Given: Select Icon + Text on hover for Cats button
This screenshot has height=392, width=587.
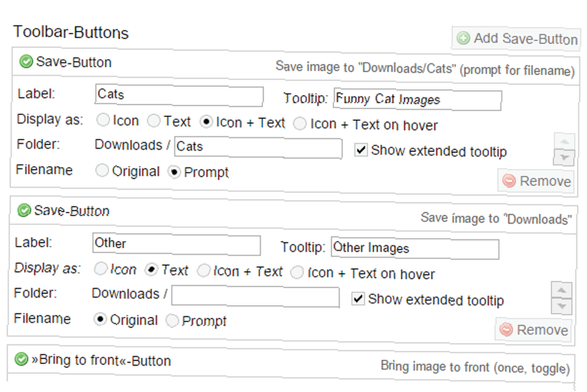Looking at the screenshot, I should (x=299, y=124).
